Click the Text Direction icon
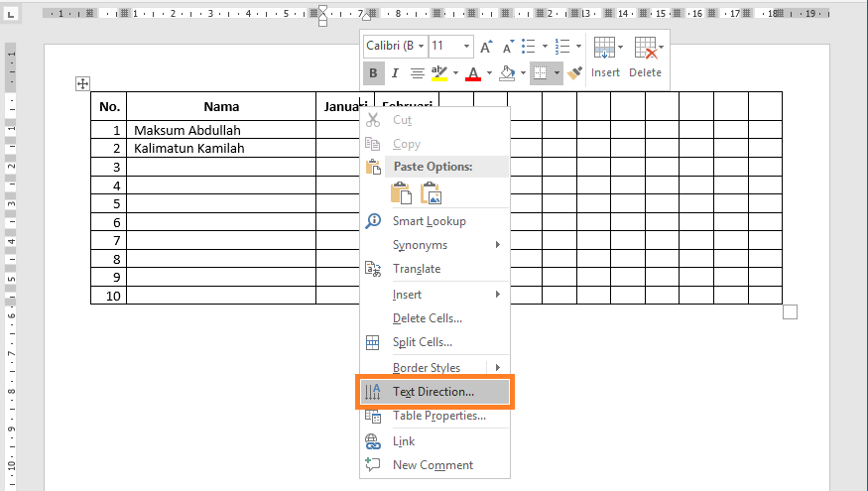Viewport: 868px width, 491px height. tap(373, 392)
